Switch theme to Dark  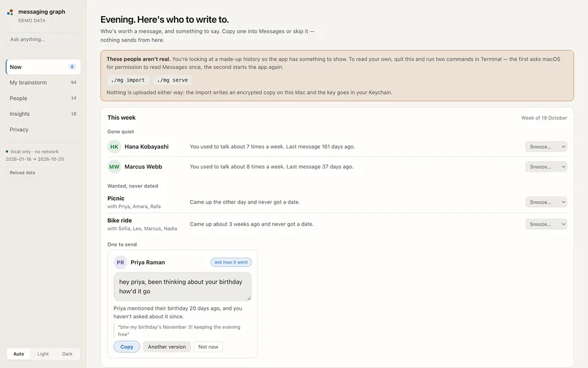coord(67,354)
